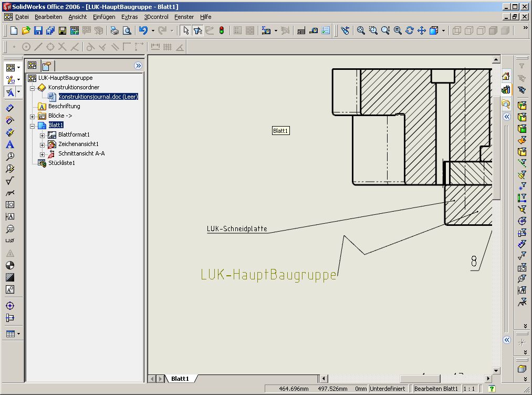Click the Undo arrow icon
Screen dimensions: 532x395
click(143, 31)
